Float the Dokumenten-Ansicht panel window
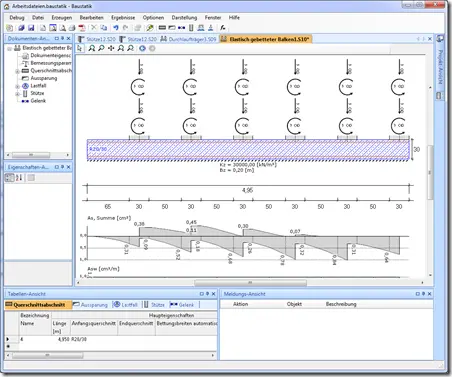 tap(57, 38)
